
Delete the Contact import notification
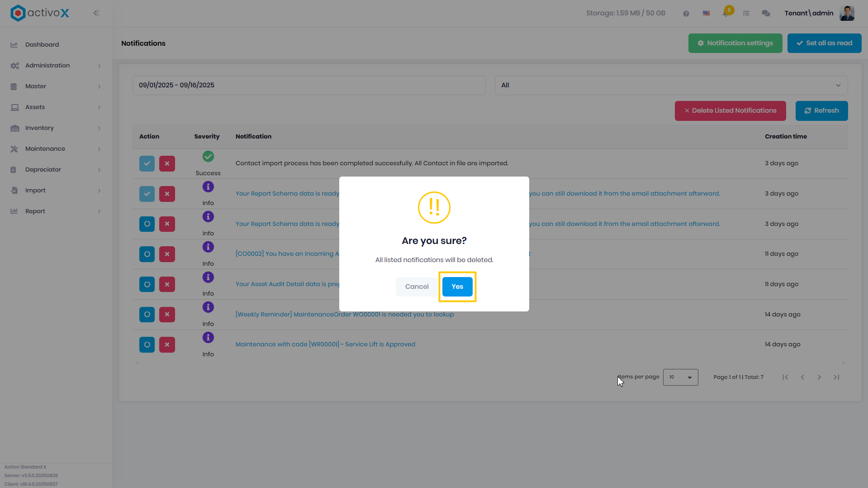click(167, 163)
